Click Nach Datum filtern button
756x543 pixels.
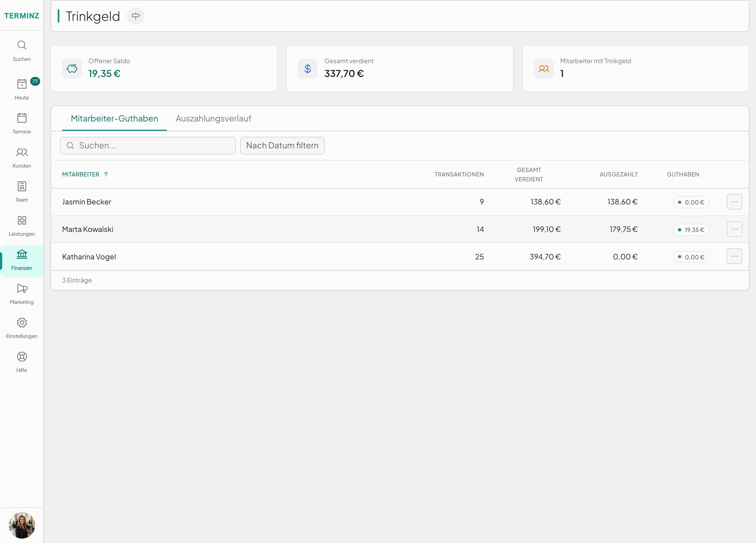point(282,145)
